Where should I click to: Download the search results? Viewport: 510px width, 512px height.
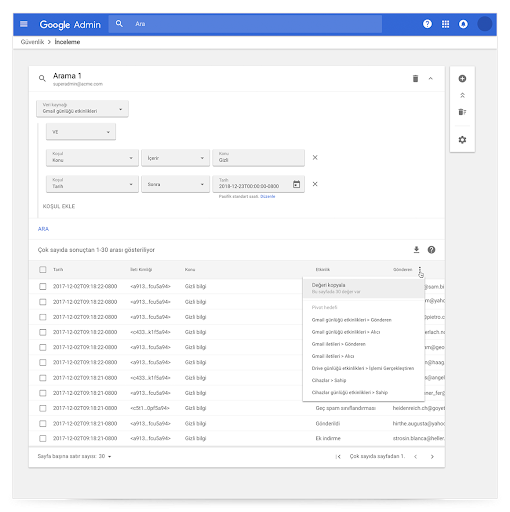coord(416,250)
